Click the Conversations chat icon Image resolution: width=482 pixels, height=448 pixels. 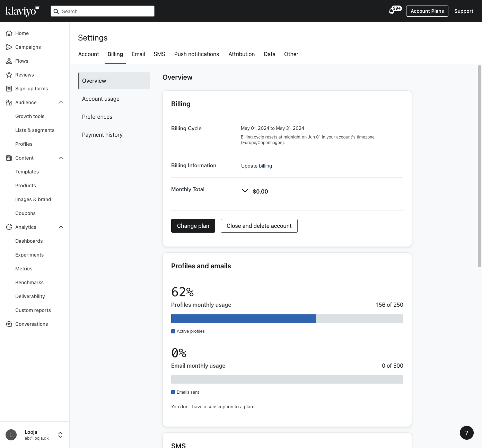tap(9, 324)
